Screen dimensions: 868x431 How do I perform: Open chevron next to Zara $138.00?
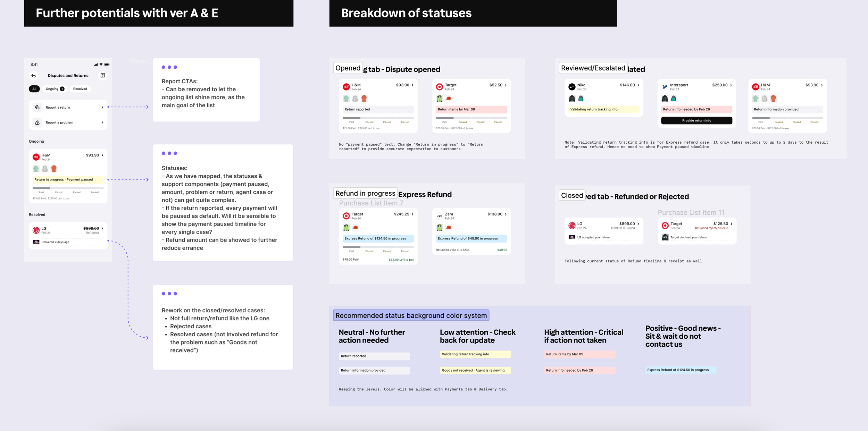pyautogui.click(x=506, y=214)
